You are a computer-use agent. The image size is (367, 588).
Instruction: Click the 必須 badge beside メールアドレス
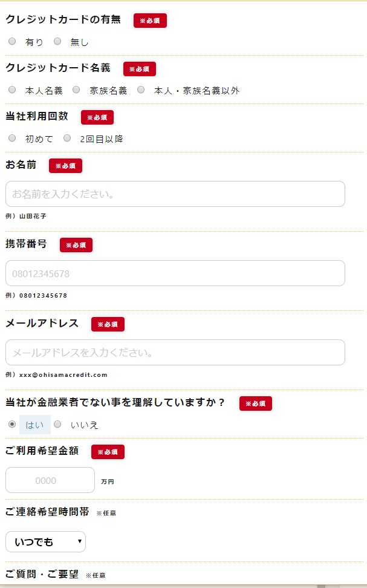[108, 324]
